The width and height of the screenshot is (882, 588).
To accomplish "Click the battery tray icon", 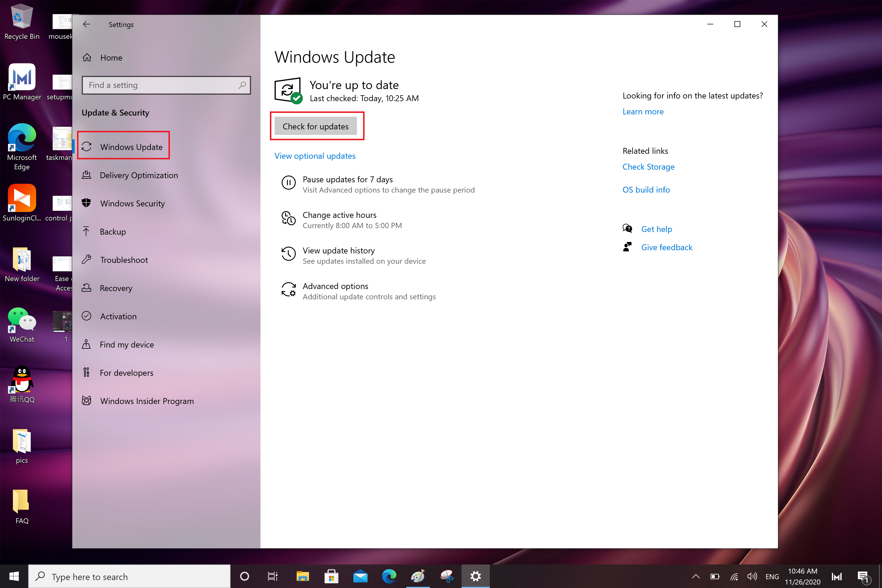I will [715, 576].
